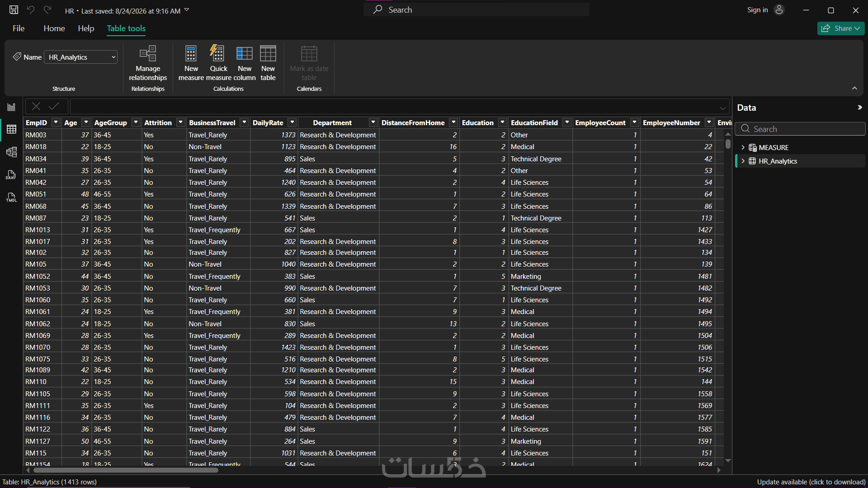Open the File menu
The image size is (868, 488).
pyautogui.click(x=19, y=28)
